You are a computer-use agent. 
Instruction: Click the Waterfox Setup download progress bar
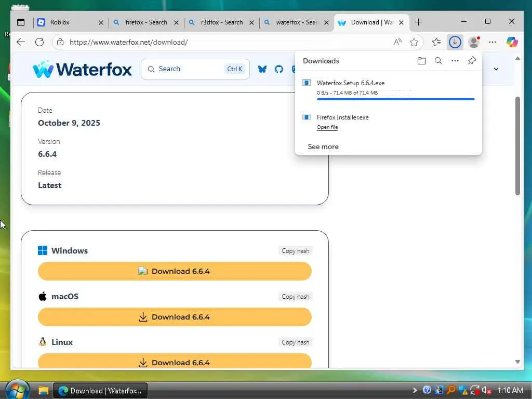395,99
